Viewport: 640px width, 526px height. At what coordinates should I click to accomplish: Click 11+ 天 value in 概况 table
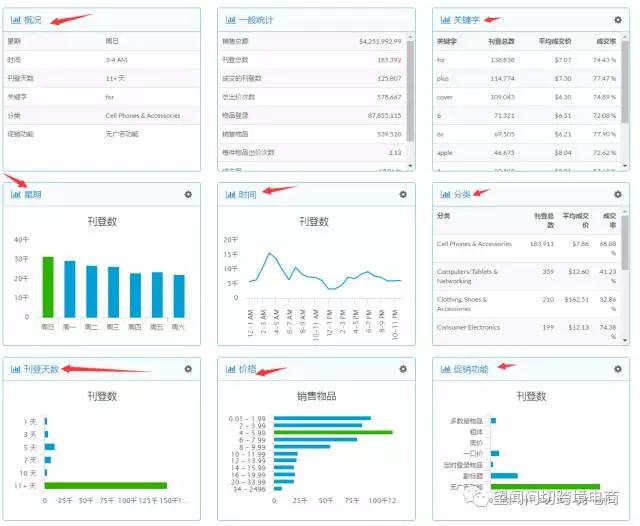[x=115, y=78]
